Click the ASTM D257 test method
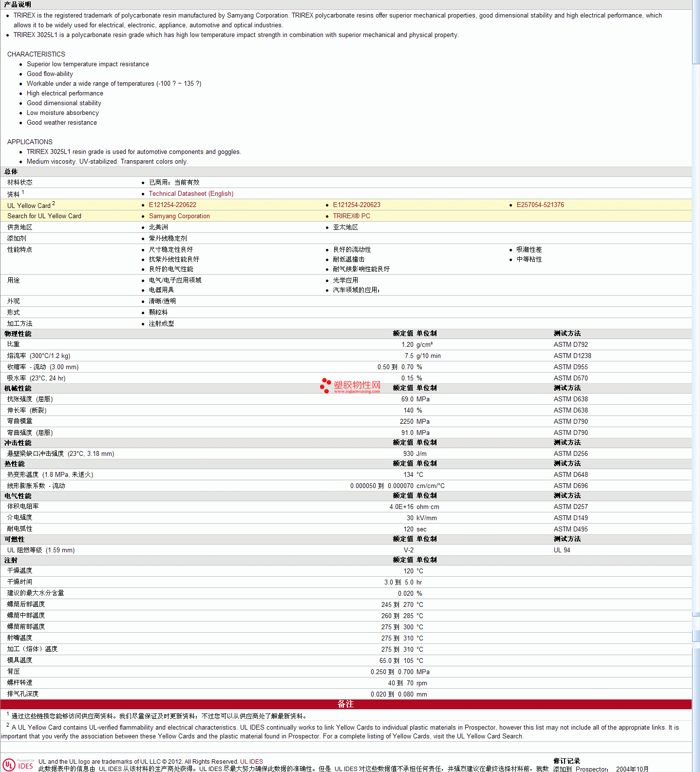This screenshot has height=772, width=700. [571, 507]
